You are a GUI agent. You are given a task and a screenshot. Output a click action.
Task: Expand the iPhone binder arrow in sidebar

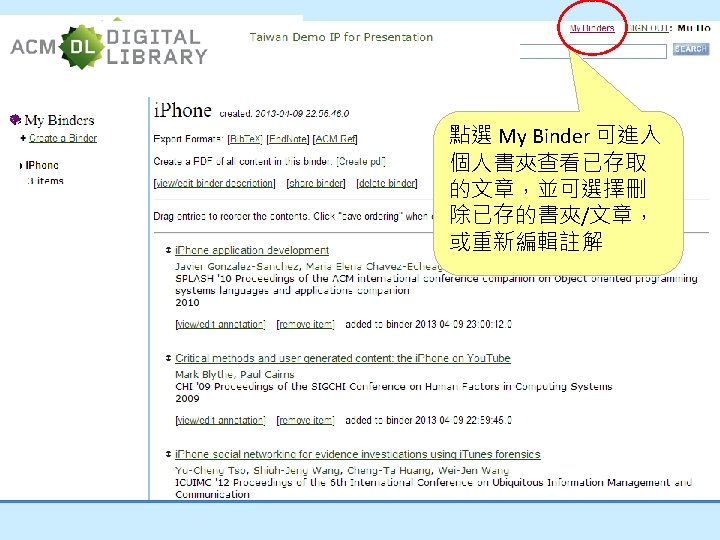[x=21, y=165]
